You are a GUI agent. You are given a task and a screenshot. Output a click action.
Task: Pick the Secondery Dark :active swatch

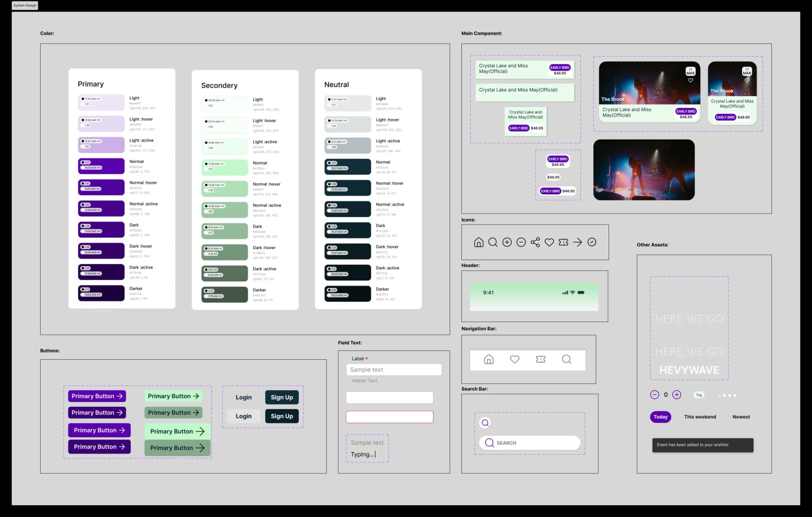point(225,273)
